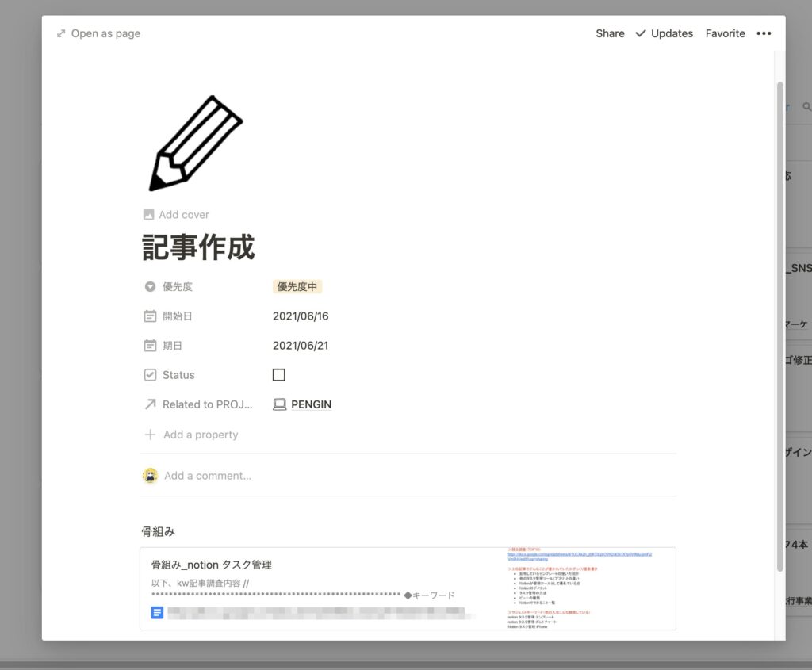Screen dimensions: 812x670
Task: Open the Updates panel
Action: tap(672, 33)
